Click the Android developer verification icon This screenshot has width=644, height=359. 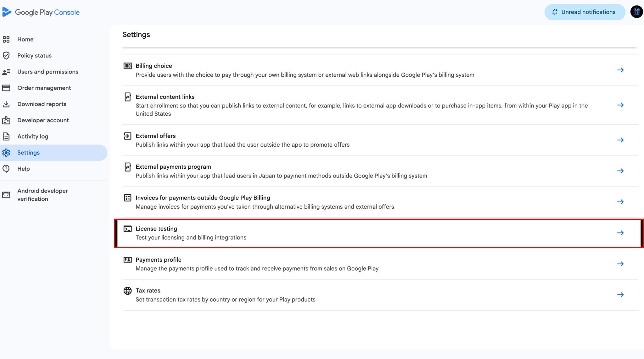6,195
